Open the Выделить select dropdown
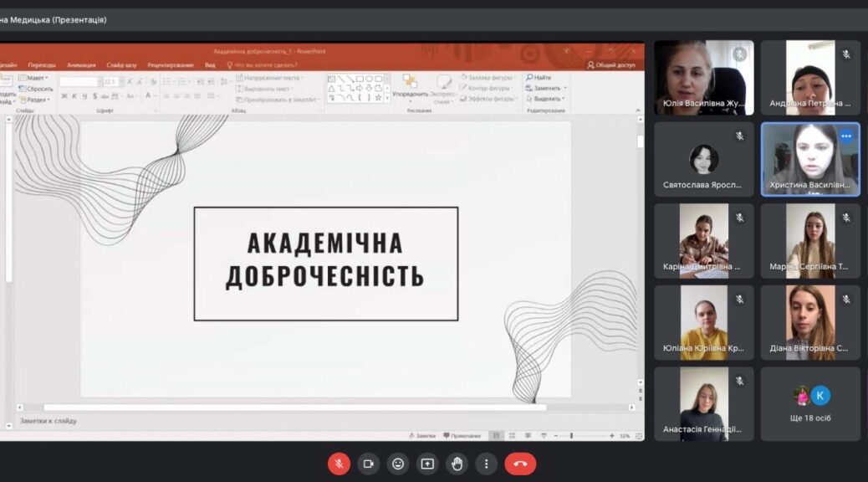 (x=545, y=99)
